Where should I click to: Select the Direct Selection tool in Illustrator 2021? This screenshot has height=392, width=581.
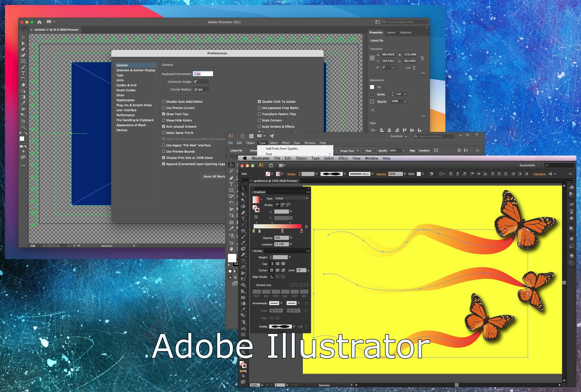[23, 43]
